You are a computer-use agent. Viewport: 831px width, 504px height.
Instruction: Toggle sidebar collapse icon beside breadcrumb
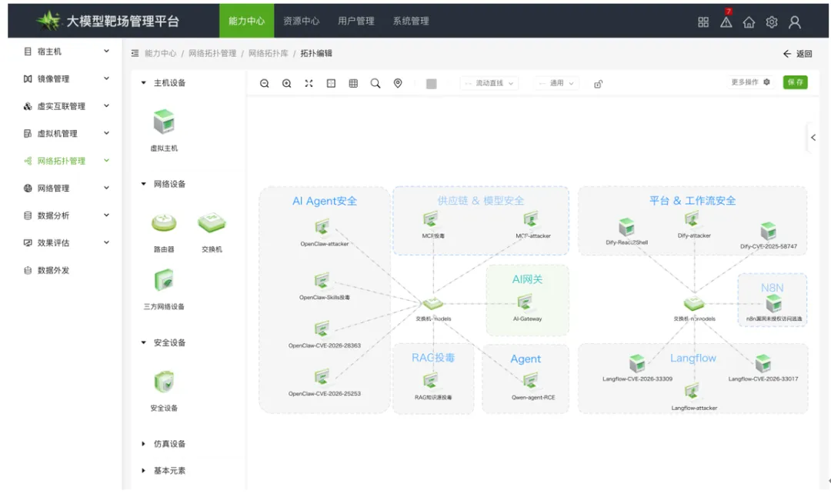click(135, 53)
